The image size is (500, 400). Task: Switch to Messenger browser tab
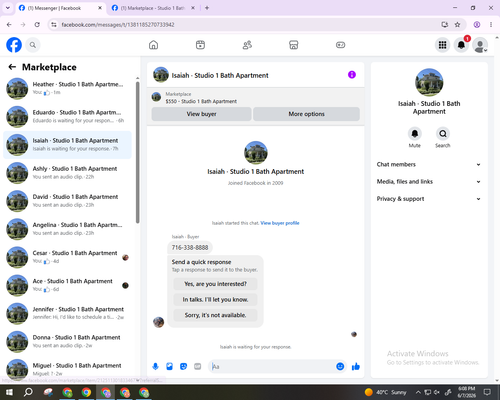point(61,8)
